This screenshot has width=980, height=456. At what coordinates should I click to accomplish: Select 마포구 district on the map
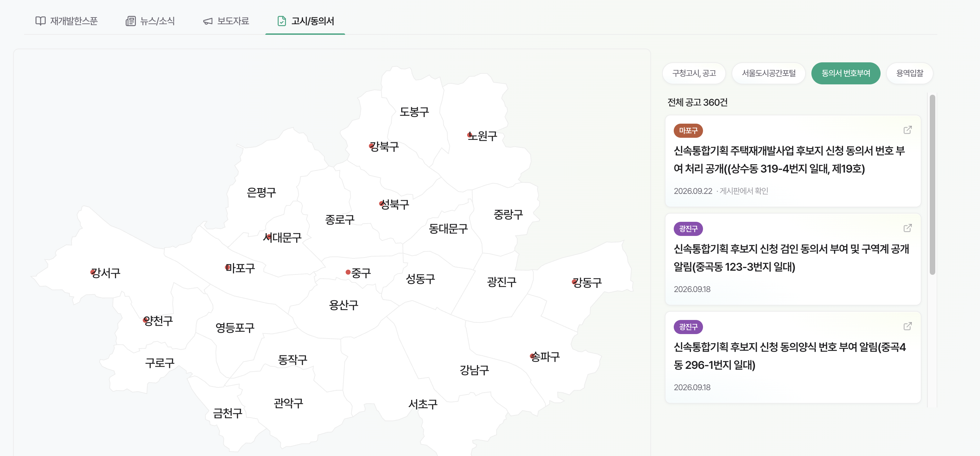coord(240,268)
